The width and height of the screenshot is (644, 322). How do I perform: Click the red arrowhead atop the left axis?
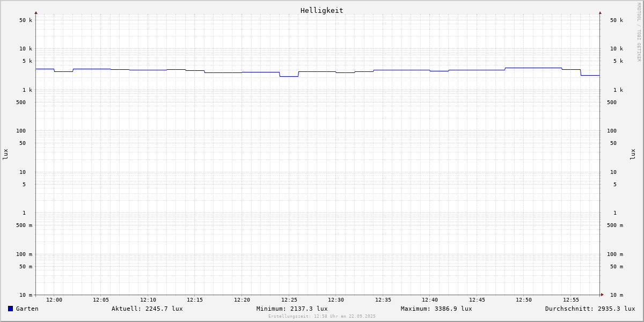36,12
